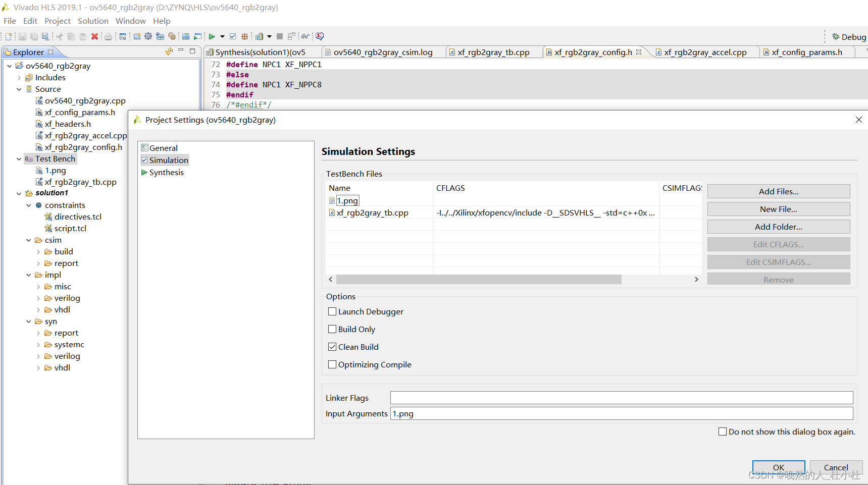Viewport: 868px width, 485px height.
Task: Open the Project menu
Action: point(58,21)
